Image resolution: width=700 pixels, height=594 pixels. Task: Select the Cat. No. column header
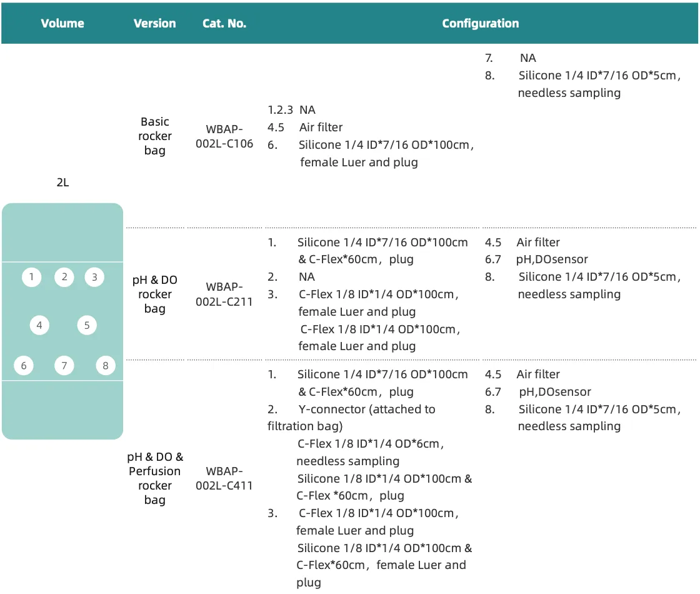pyautogui.click(x=224, y=23)
